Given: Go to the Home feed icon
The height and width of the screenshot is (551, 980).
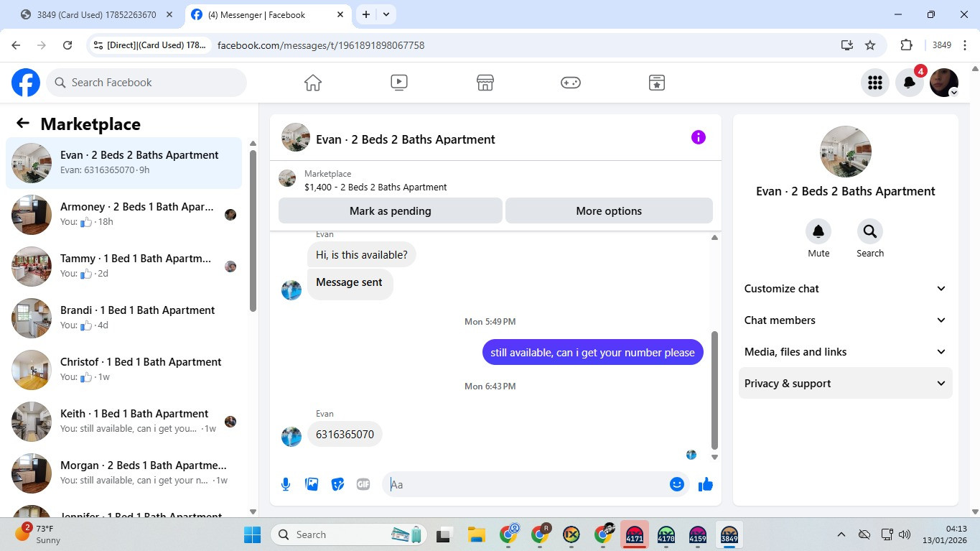Looking at the screenshot, I should tap(313, 83).
